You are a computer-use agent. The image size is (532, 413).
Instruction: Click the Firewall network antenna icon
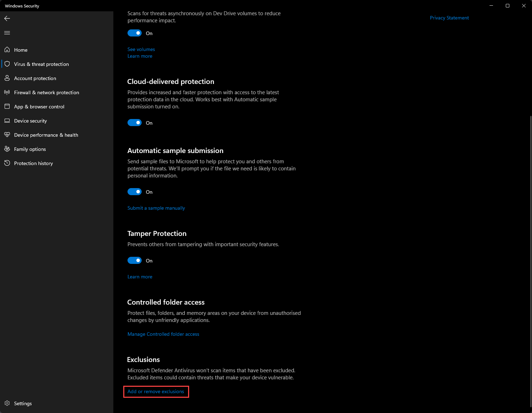coord(7,92)
